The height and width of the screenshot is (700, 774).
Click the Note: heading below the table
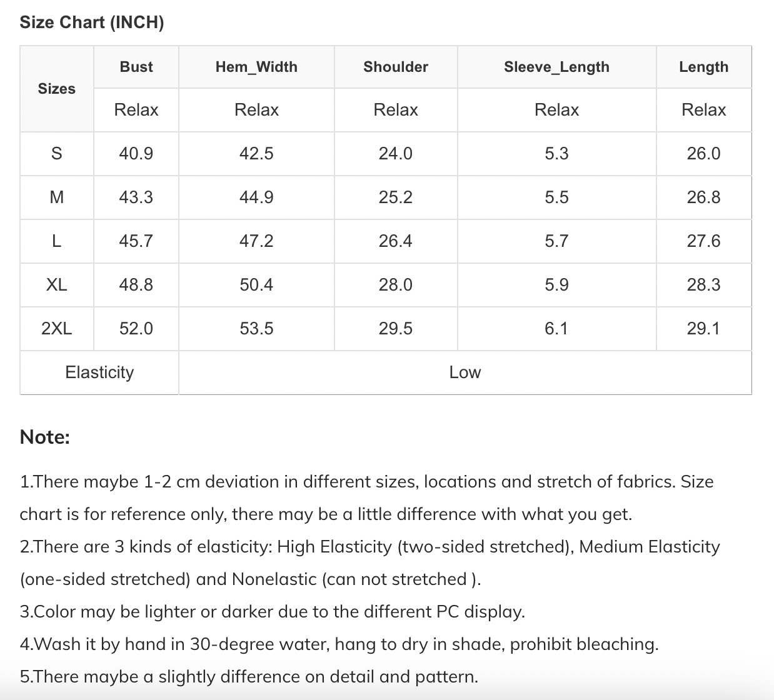(x=45, y=437)
